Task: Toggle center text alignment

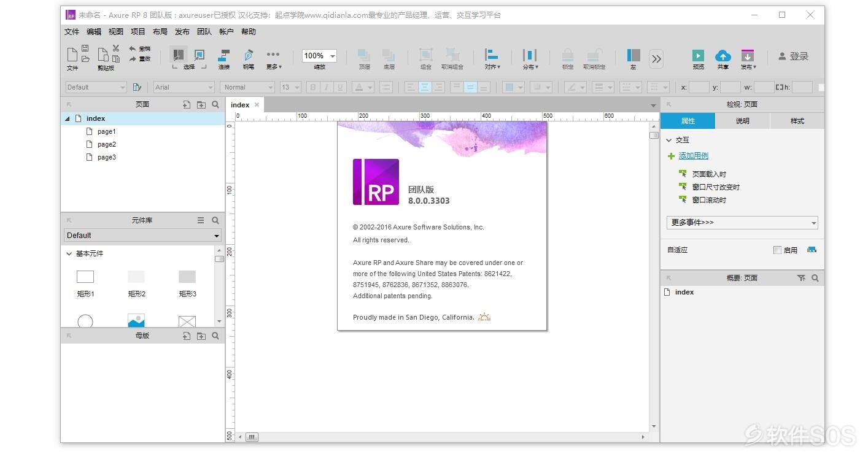Action: coord(425,87)
